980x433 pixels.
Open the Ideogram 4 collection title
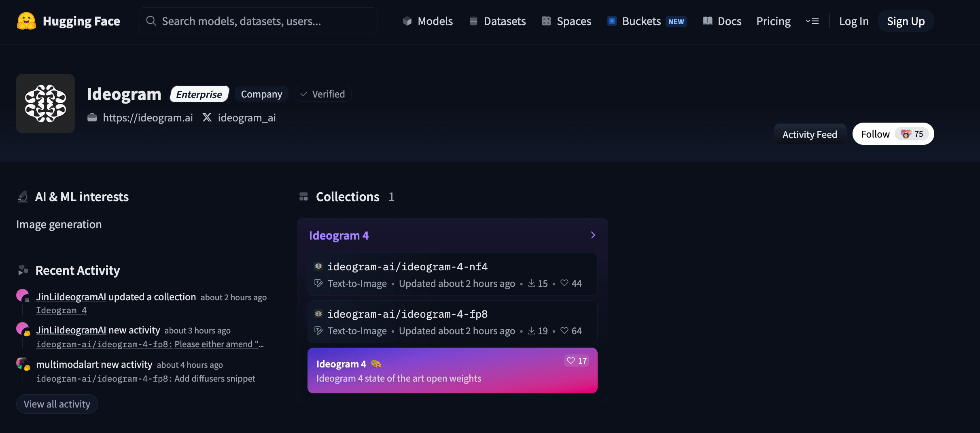click(x=339, y=235)
